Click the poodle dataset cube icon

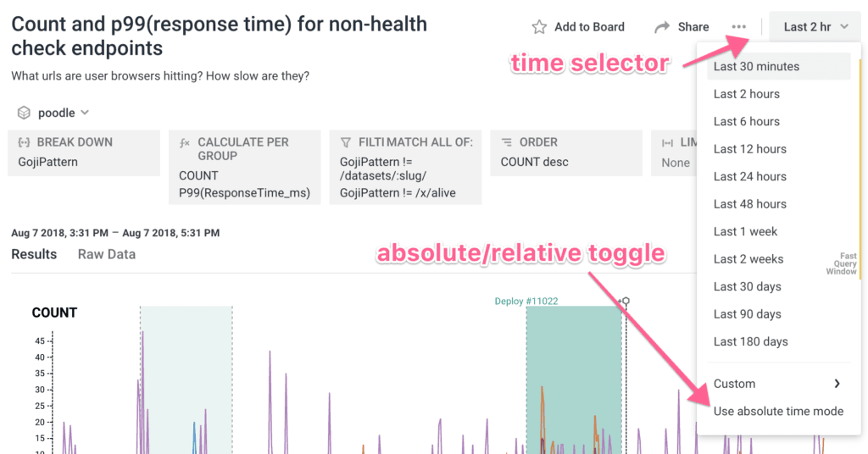click(24, 113)
